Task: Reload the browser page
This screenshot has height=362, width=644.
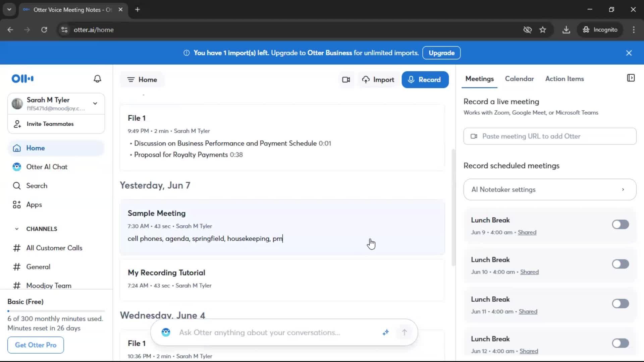Action: (44, 30)
